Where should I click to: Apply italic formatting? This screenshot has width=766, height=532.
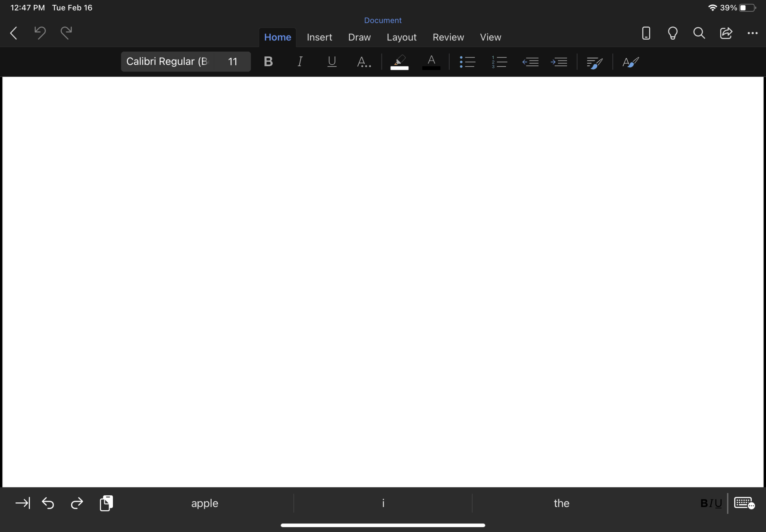pos(300,62)
